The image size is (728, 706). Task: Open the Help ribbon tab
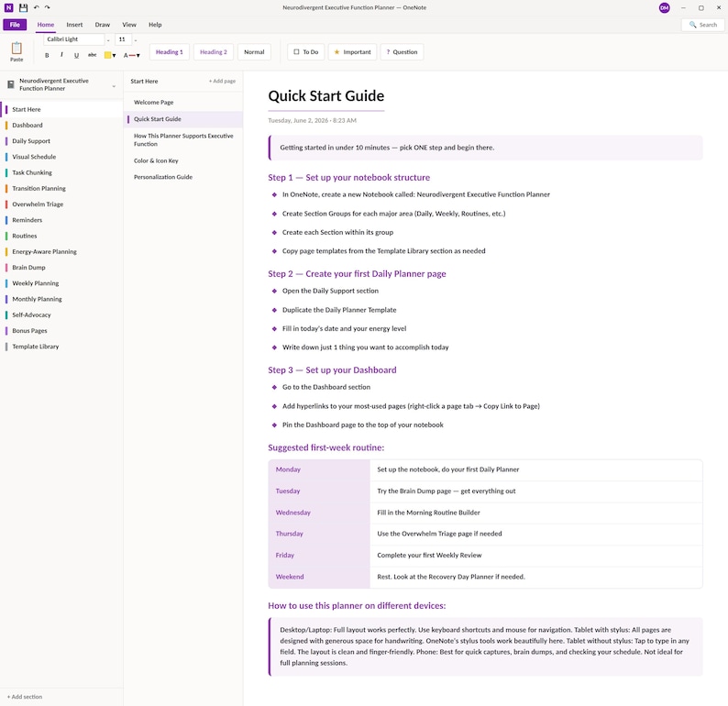point(155,25)
